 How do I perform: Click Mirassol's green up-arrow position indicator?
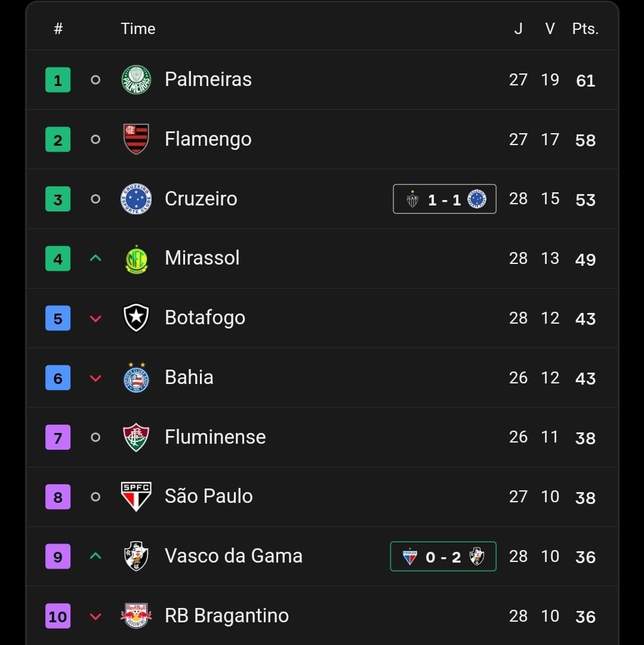tap(95, 259)
